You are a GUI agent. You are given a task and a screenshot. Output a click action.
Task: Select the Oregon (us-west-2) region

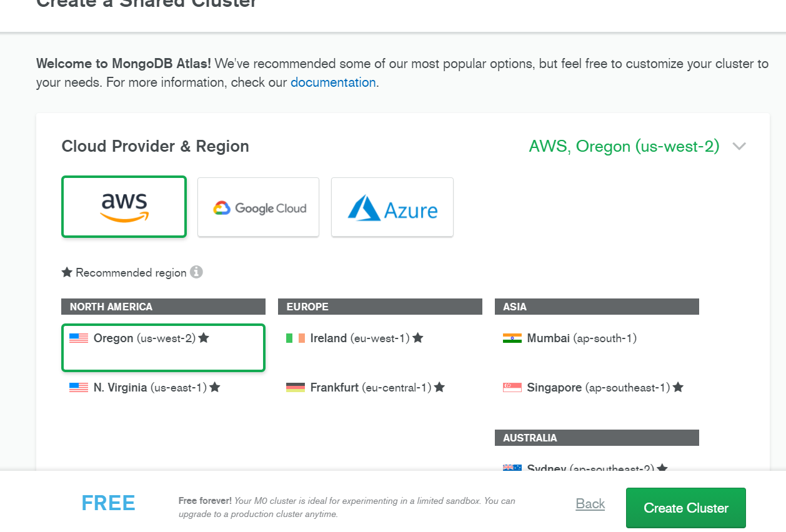coord(163,347)
